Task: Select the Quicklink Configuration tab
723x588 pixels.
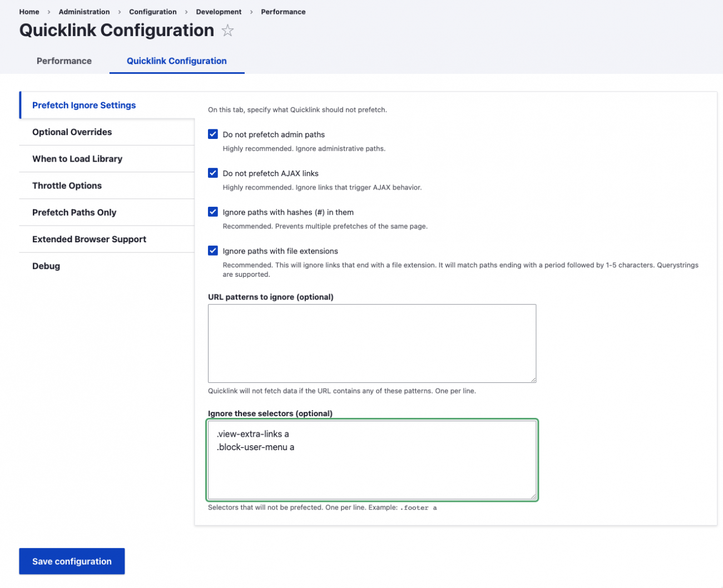Action: 177,61
